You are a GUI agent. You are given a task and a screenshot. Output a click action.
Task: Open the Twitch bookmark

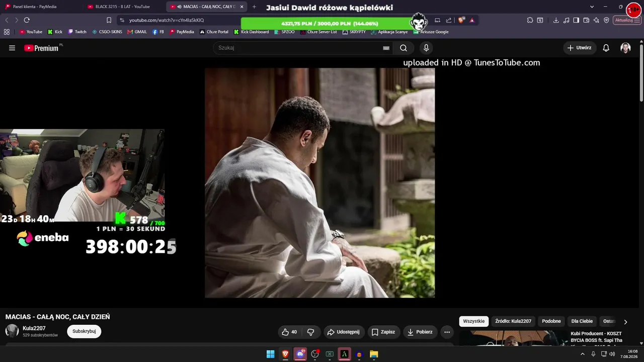[77, 32]
